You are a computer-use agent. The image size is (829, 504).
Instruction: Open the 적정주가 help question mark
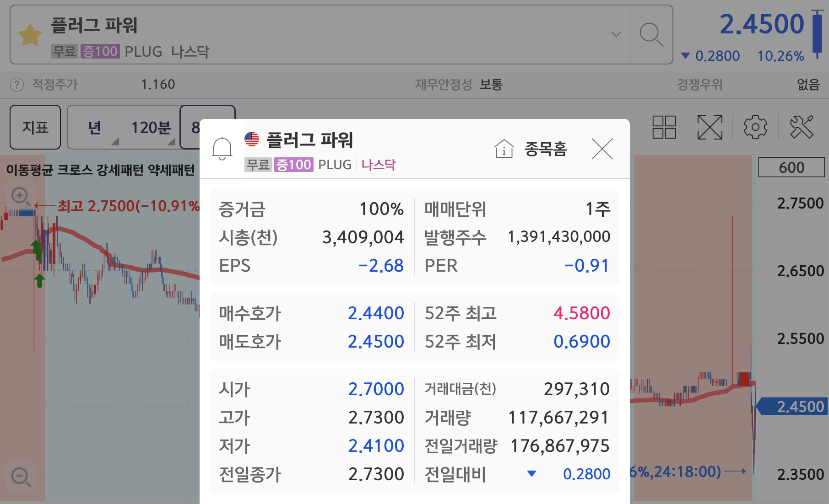point(17,85)
